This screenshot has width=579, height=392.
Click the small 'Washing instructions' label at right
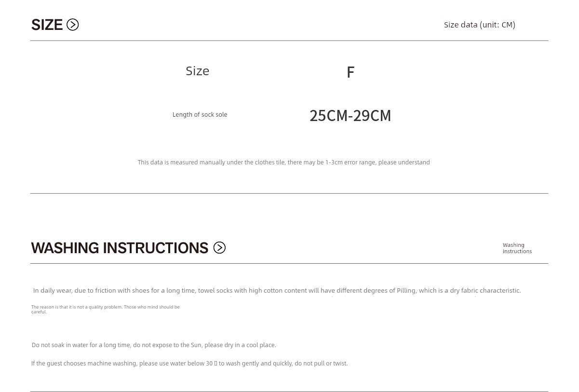pos(517,248)
